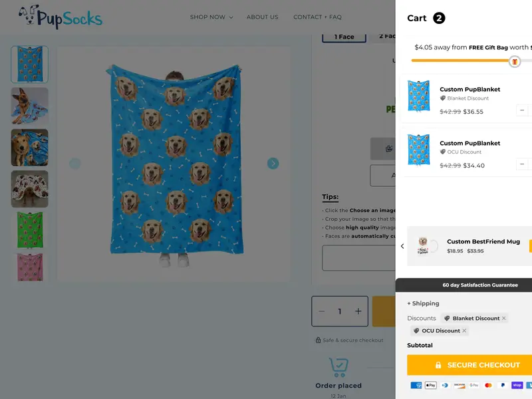The image size is (532, 399).
Task: Remove the OCU Discount tag
Action: 464,331
